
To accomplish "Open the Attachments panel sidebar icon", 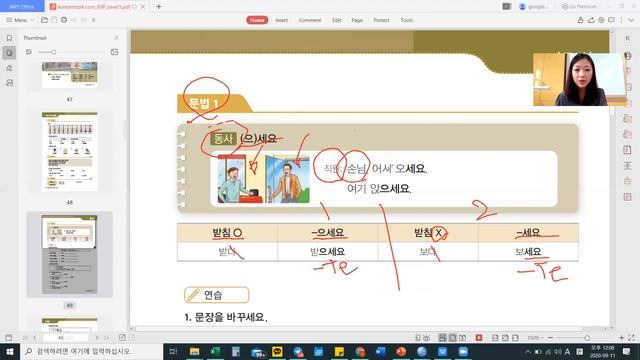I will pyautogui.click(x=9, y=83).
